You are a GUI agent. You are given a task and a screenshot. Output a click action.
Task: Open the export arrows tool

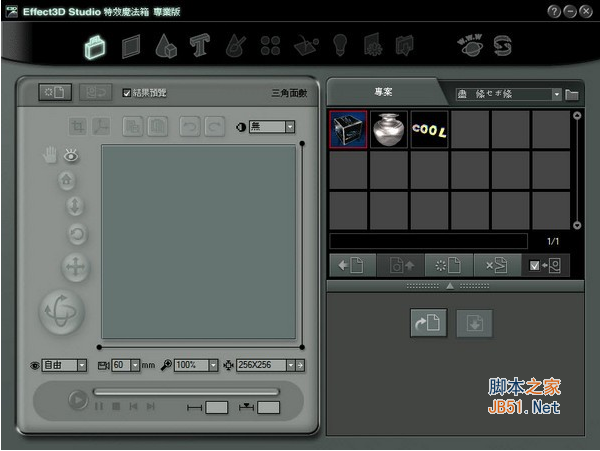click(404, 46)
